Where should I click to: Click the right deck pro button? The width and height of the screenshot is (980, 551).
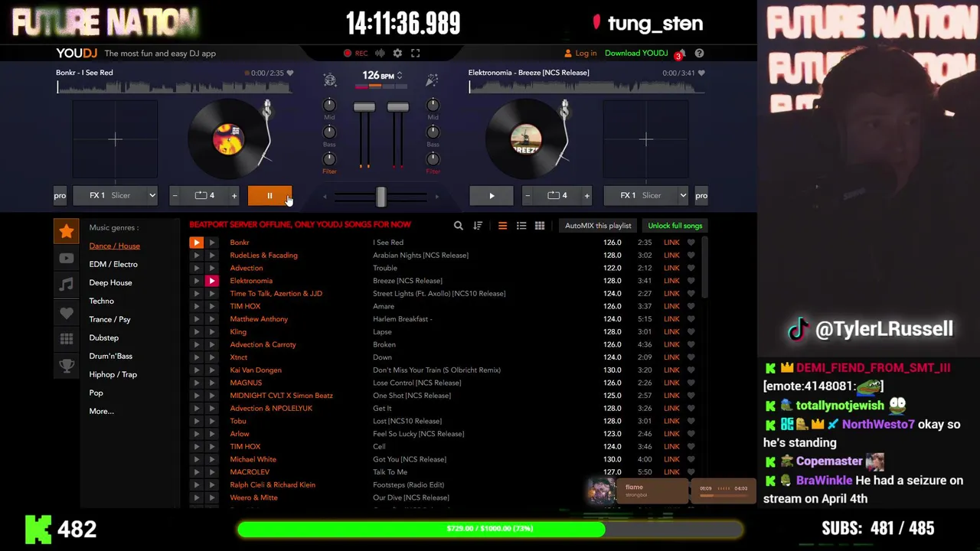point(701,196)
